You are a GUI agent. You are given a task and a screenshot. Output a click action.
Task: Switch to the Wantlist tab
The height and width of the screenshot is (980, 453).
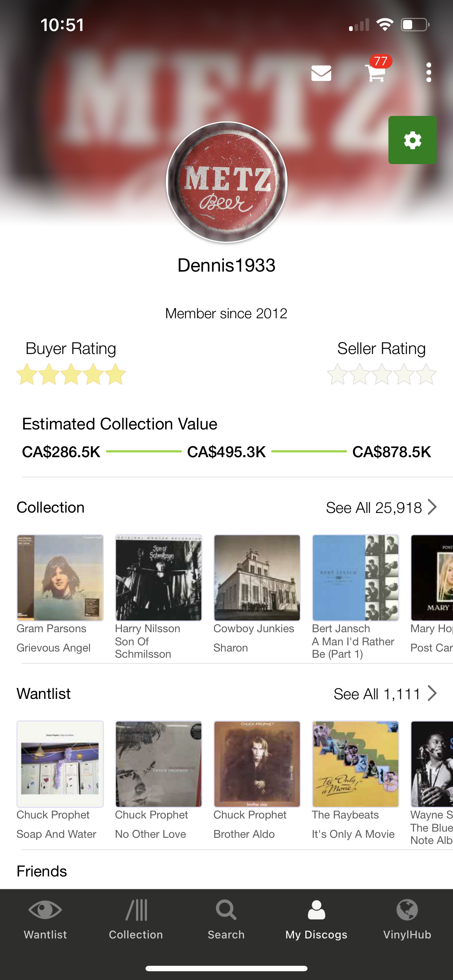click(45, 919)
